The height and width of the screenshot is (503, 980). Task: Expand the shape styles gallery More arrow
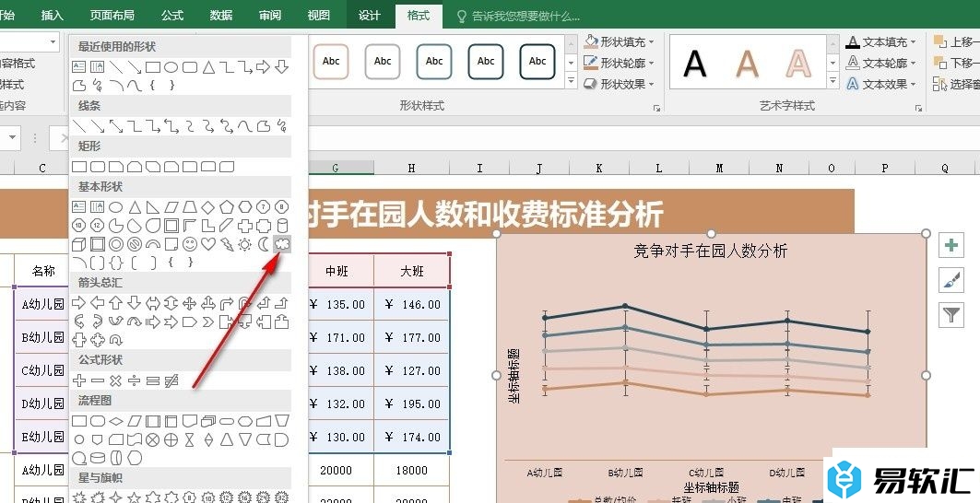pos(571,81)
